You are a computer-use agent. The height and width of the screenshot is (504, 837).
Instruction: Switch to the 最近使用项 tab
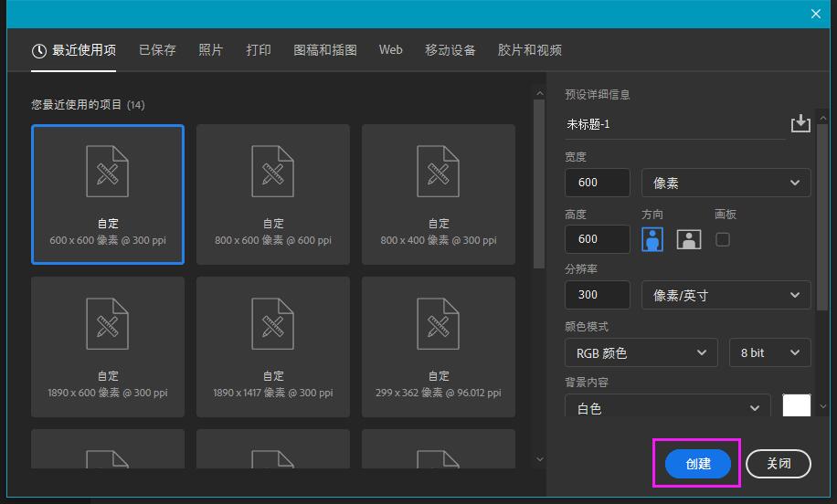[74, 50]
